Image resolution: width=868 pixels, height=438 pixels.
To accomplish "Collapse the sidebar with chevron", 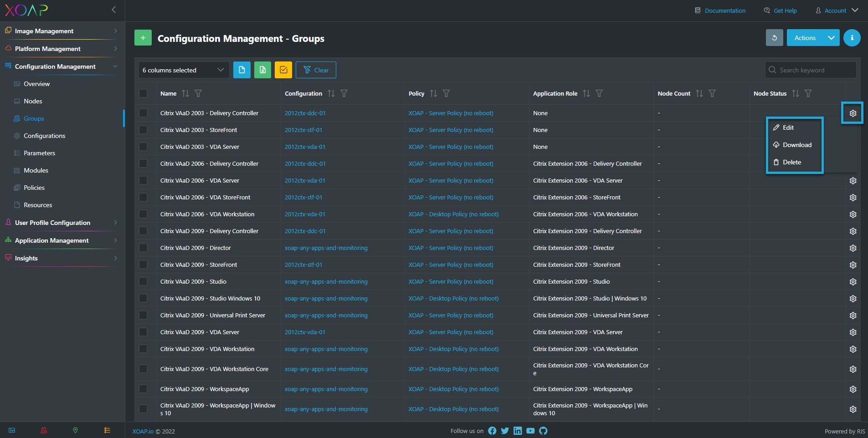I will (x=113, y=10).
